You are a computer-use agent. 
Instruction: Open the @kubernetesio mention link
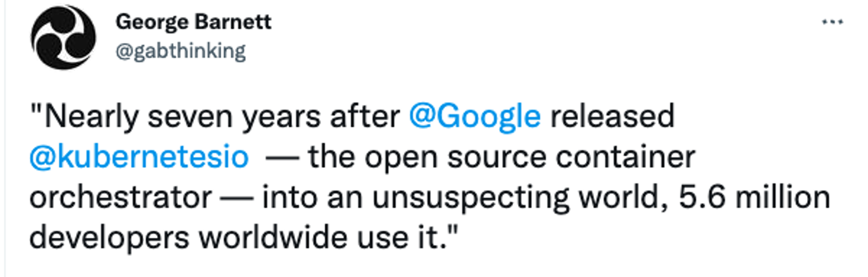pos(139,156)
